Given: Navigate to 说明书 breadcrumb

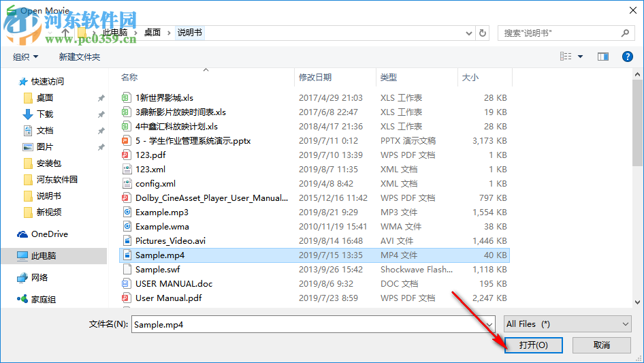Looking at the screenshot, I should [190, 33].
